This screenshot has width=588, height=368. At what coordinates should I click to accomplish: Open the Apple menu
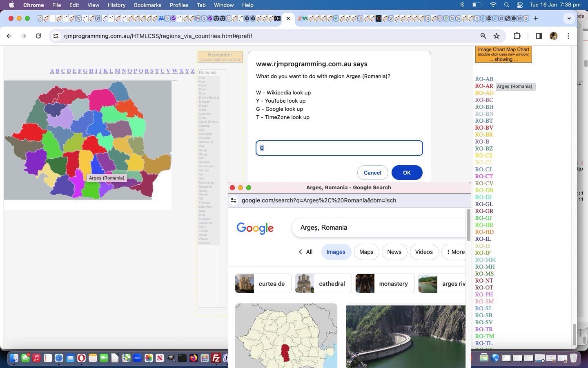click(x=11, y=5)
